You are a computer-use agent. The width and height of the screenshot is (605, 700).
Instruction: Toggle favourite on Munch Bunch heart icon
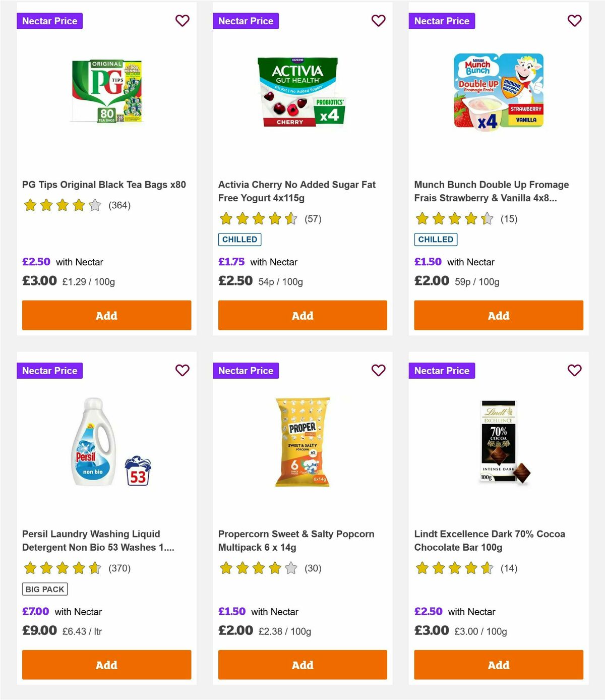tap(574, 21)
